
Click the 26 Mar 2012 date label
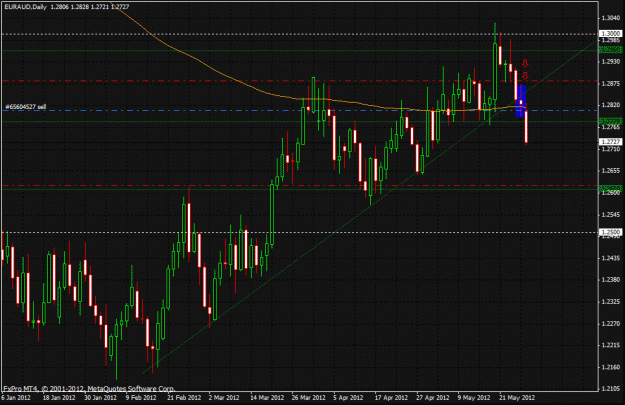(x=308, y=397)
